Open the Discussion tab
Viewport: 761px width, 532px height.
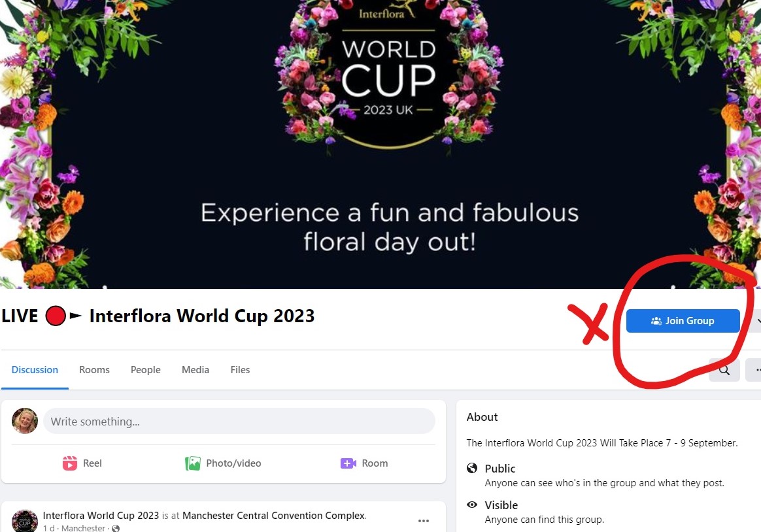tap(35, 369)
